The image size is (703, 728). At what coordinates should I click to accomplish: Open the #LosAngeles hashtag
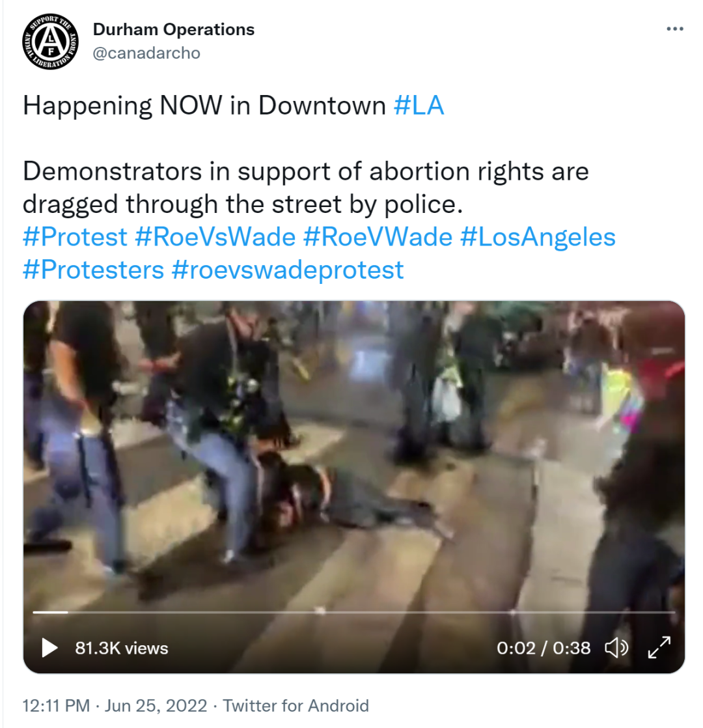point(538,237)
